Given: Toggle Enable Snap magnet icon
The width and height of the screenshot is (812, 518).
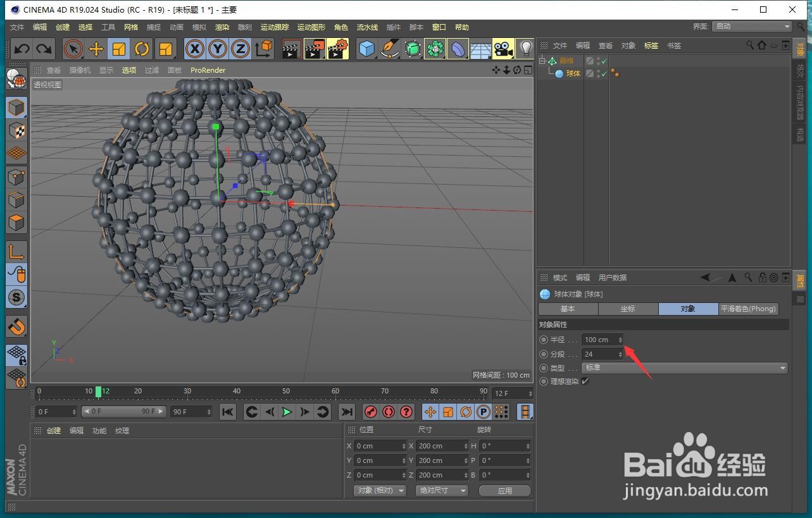Looking at the screenshot, I should pyautogui.click(x=16, y=326).
